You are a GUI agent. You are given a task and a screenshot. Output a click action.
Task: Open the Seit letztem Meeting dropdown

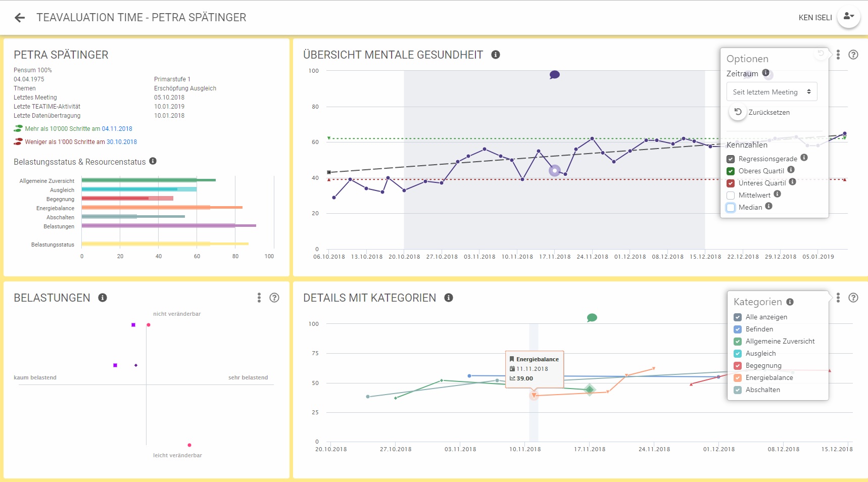click(x=771, y=92)
